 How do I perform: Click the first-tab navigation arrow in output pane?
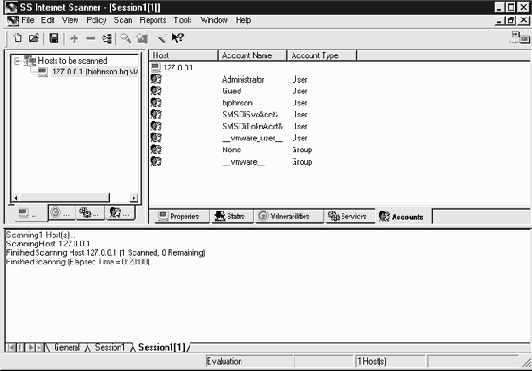coord(11,347)
